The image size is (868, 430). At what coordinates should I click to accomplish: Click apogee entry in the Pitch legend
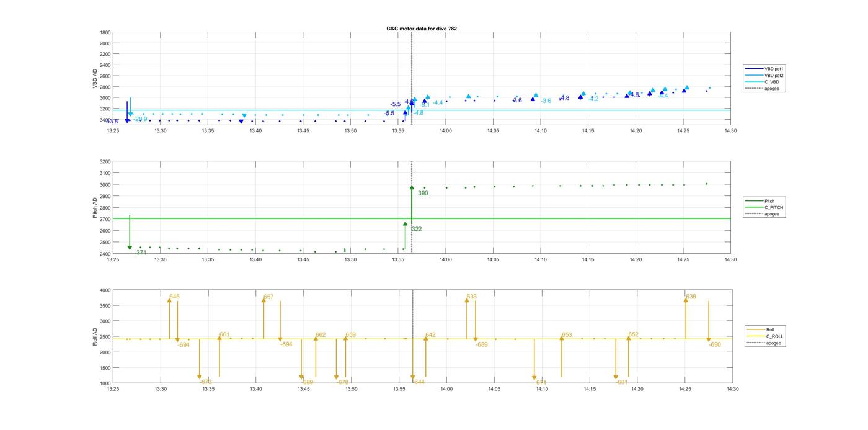(x=763, y=214)
